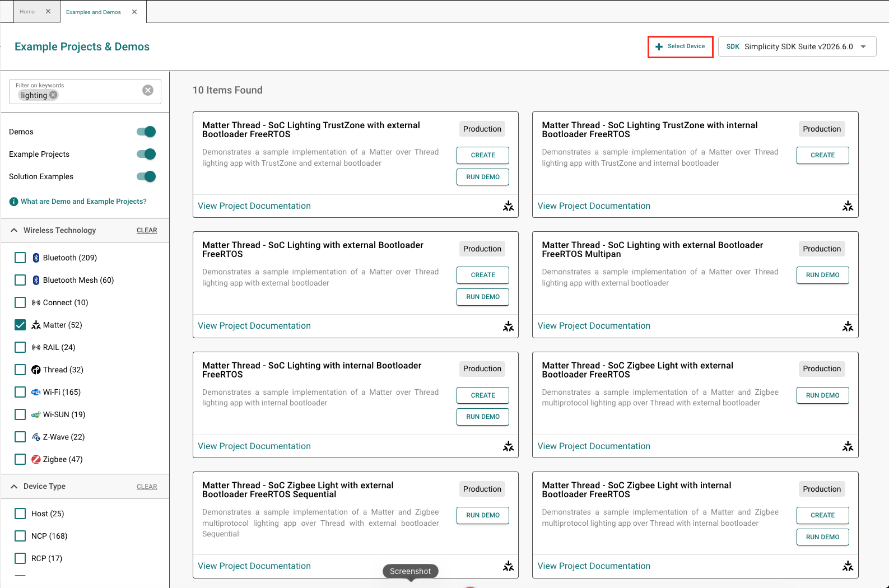Click the plus icon in Select Device
The width and height of the screenshot is (889, 588).
point(659,46)
